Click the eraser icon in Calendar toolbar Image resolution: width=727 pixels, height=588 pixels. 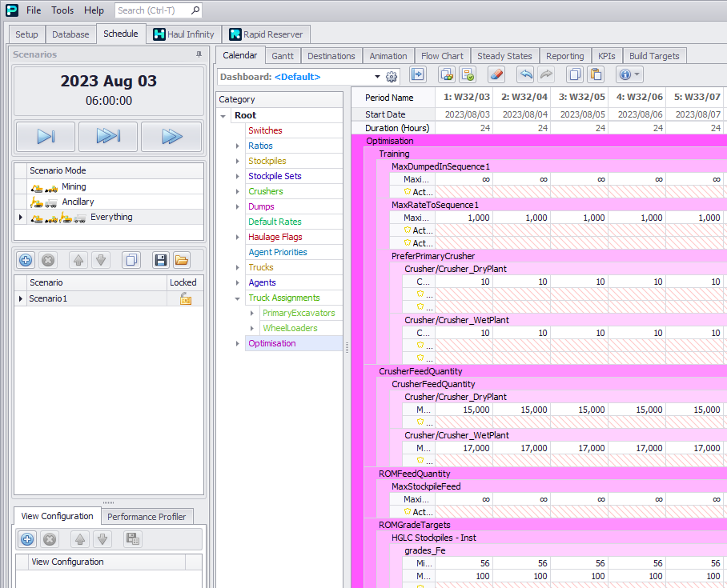[x=496, y=75]
